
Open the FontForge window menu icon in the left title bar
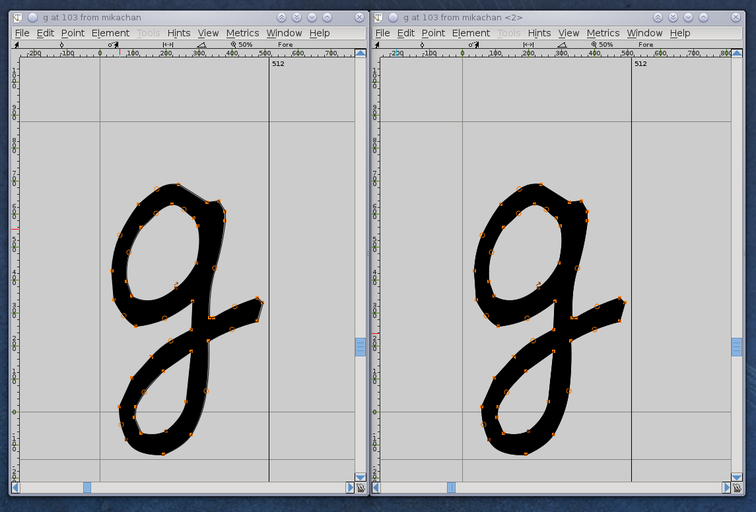18,17
